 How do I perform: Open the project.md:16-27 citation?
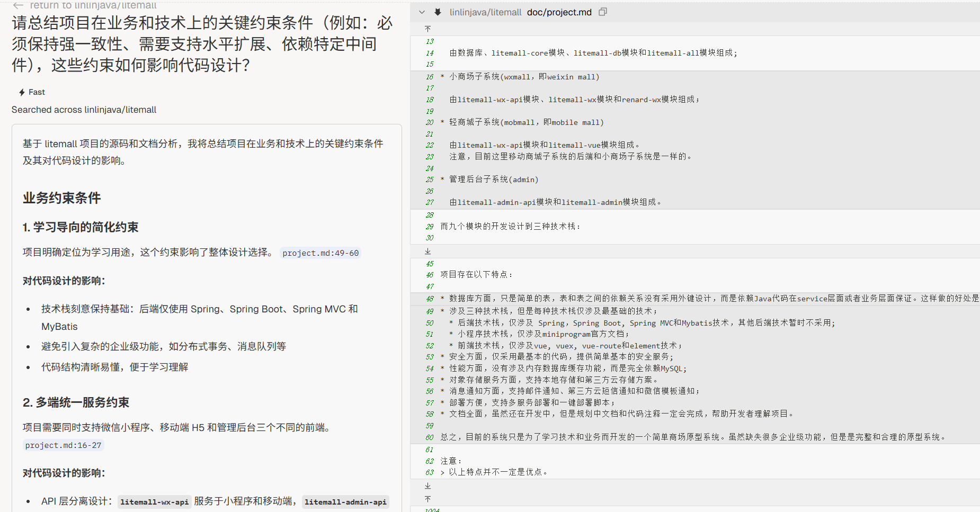tap(63, 445)
